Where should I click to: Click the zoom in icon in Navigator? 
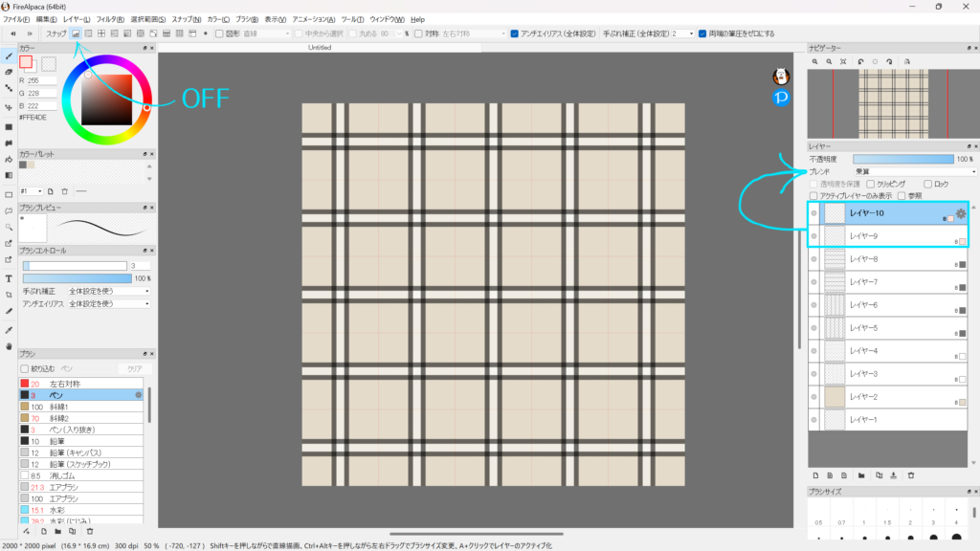tap(814, 61)
